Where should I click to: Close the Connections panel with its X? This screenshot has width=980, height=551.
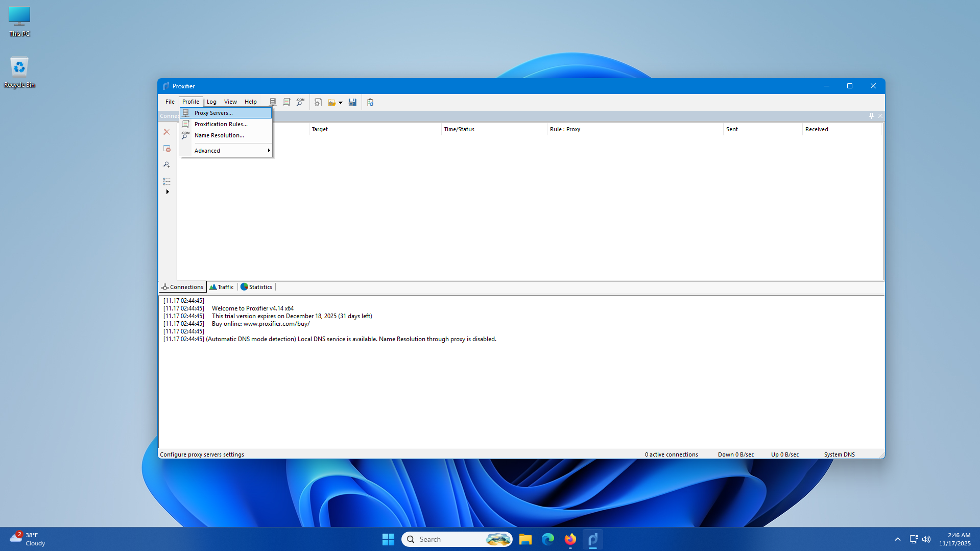[x=880, y=116]
